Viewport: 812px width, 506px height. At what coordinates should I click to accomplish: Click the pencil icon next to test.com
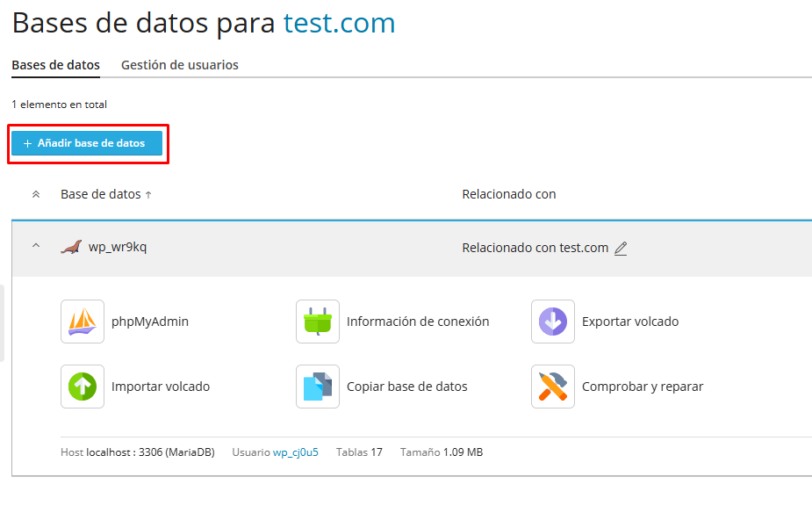pyautogui.click(x=621, y=249)
